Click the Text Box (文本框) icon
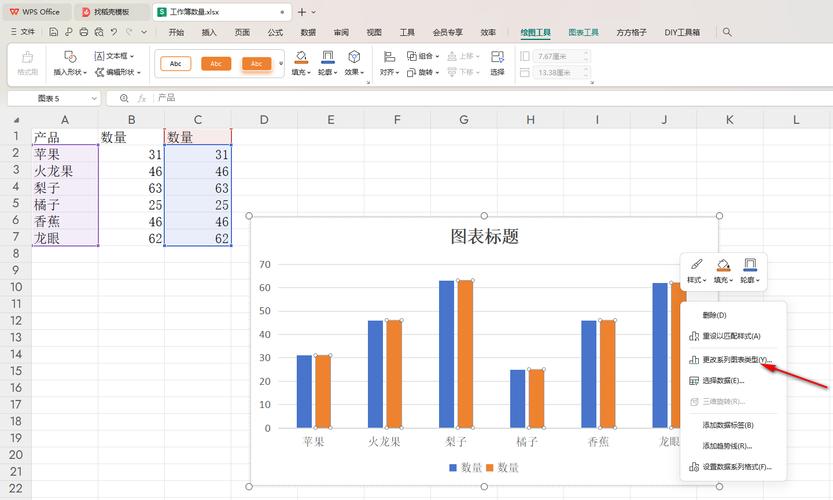Viewport: 833px width, 500px height. point(99,56)
